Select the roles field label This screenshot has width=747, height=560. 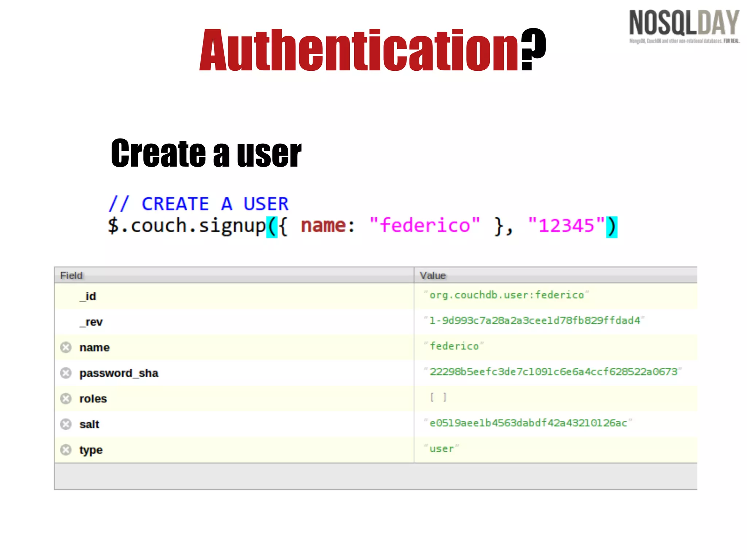[93, 398]
